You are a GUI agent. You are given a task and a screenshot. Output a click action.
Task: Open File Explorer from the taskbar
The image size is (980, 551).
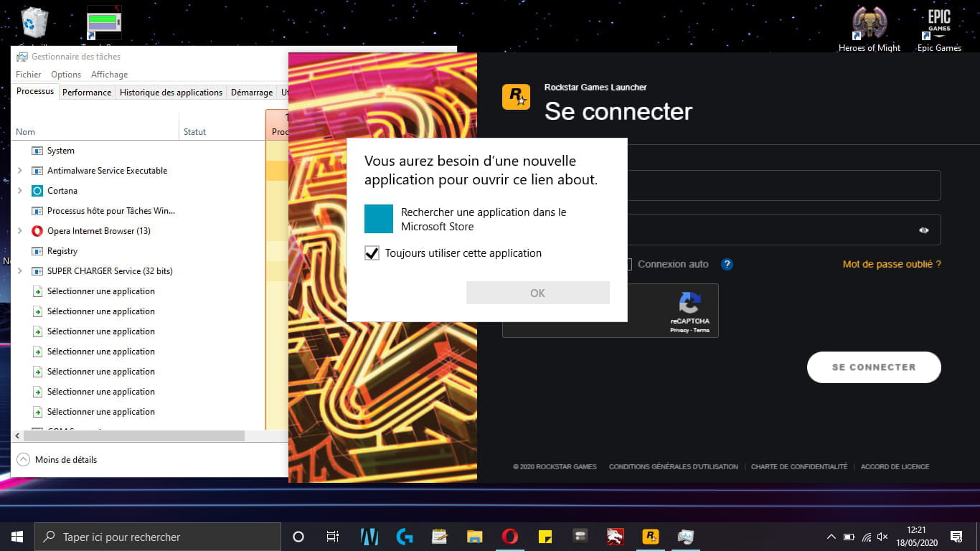pyautogui.click(x=474, y=537)
